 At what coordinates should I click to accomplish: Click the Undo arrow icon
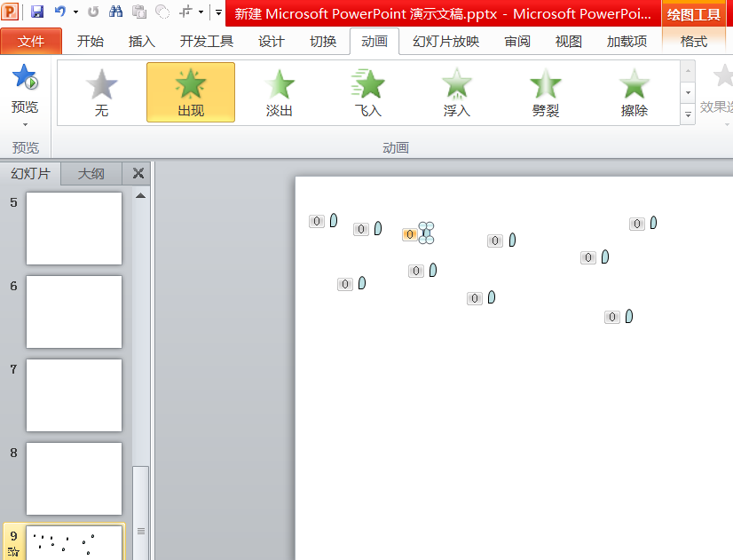(59, 12)
